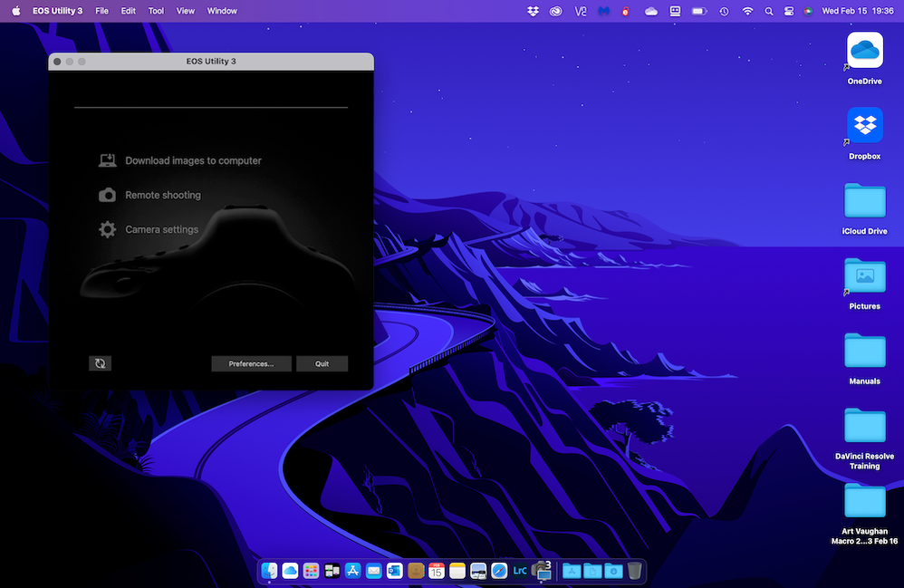Image resolution: width=904 pixels, height=588 pixels.
Task: Select the DaVinci Resolve Training folder
Action: tap(864, 426)
